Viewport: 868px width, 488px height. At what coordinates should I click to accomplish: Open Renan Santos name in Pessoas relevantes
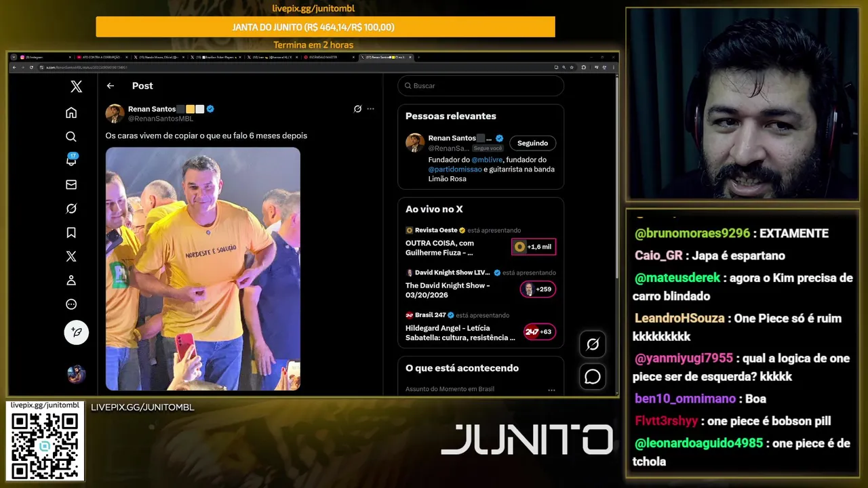click(x=452, y=138)
